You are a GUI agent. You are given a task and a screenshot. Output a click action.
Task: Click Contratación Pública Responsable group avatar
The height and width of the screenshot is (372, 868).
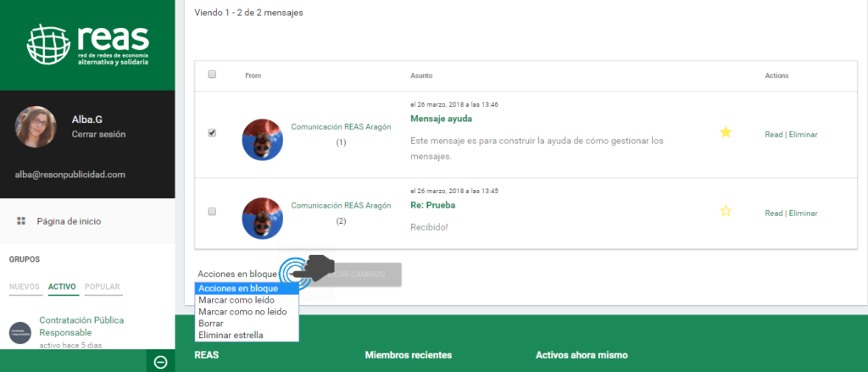pos(20,332)
